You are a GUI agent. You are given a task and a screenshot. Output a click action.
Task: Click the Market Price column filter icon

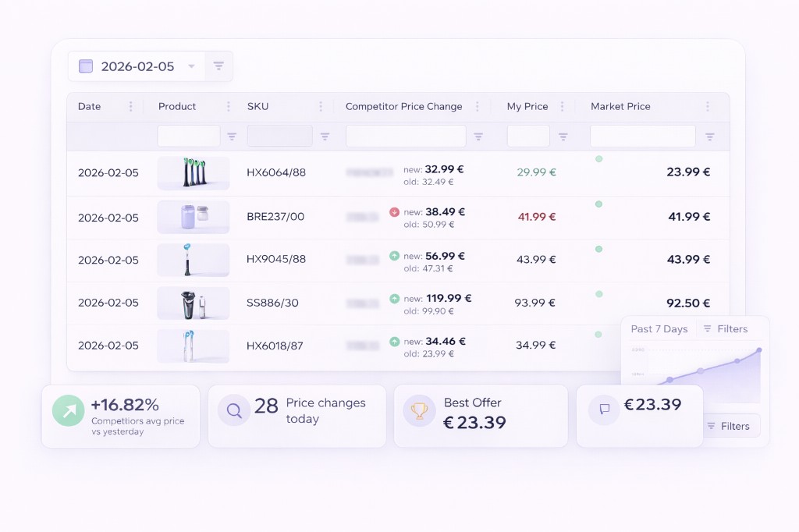click(709, 137)
